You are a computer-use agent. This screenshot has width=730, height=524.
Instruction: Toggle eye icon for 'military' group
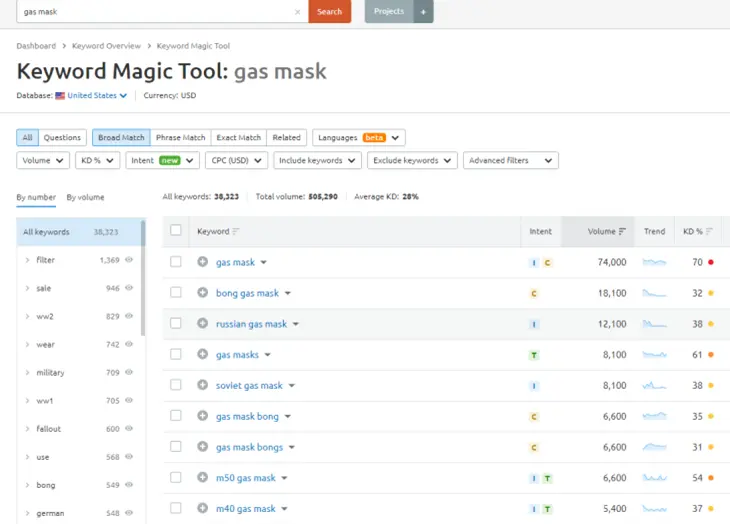[x=129, y=372]
